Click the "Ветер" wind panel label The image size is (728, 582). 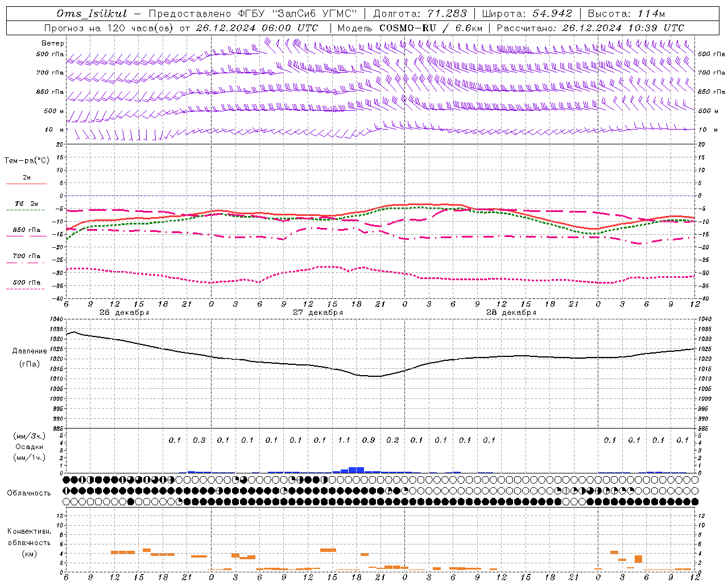tap(53, 43)
